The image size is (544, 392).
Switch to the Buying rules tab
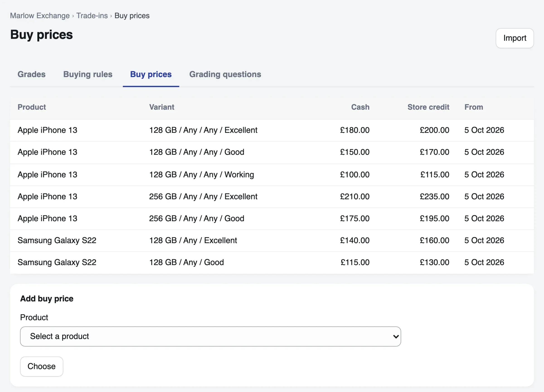point(88,74)
